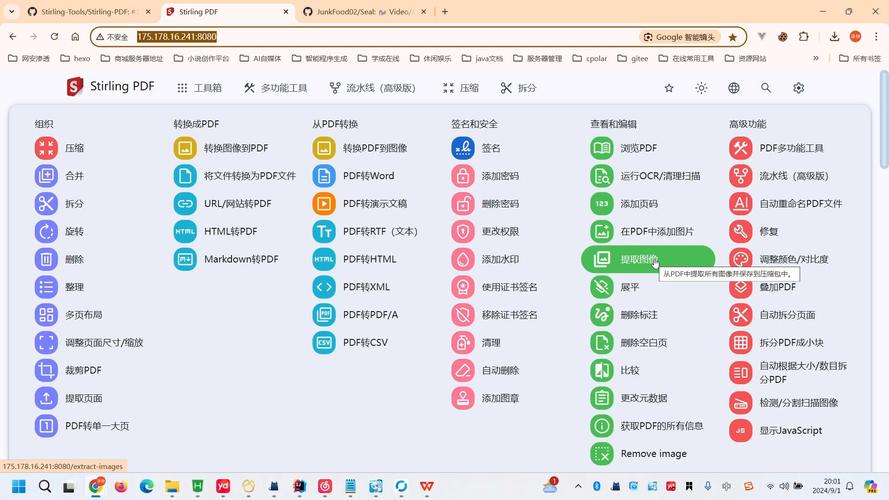Screen dimensions: 889x500
Task: Toggle dark mode sun icon
Action: coord(701,88)
